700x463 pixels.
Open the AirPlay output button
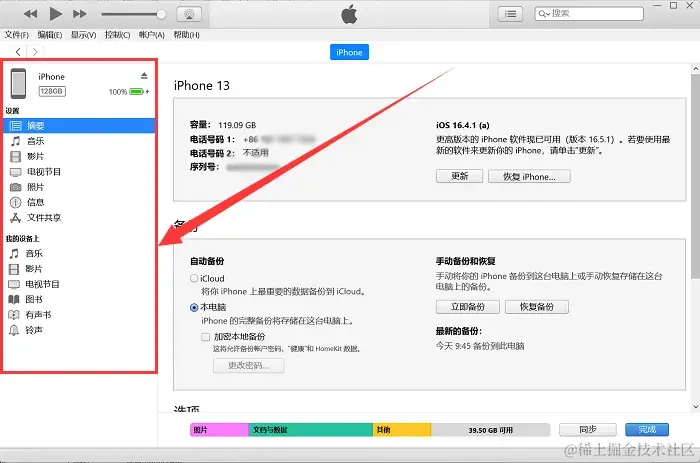189,14
